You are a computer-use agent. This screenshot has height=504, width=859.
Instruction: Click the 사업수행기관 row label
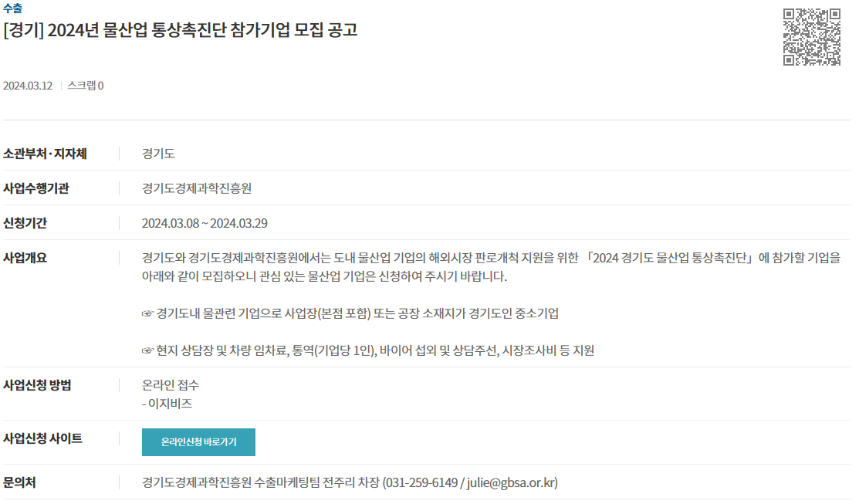tap(36, 188)
